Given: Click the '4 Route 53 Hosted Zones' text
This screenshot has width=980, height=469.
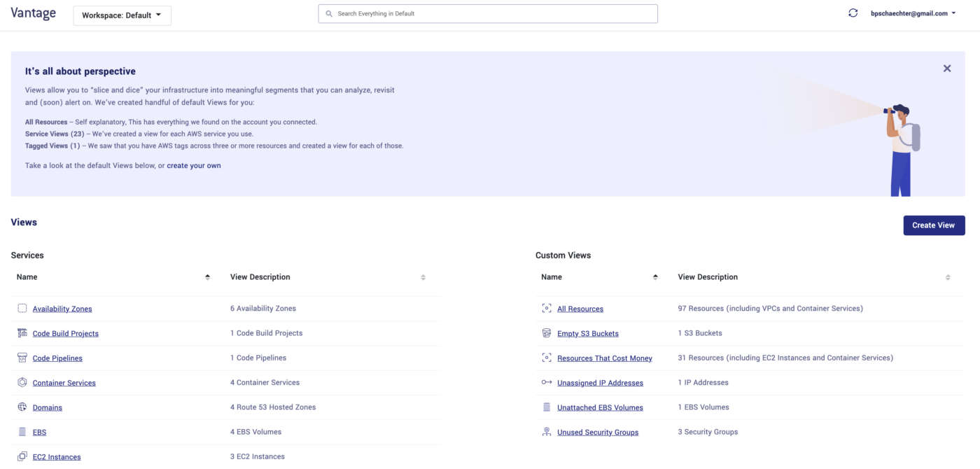Looking at the screenshot, I should click(x=273, y=407).
